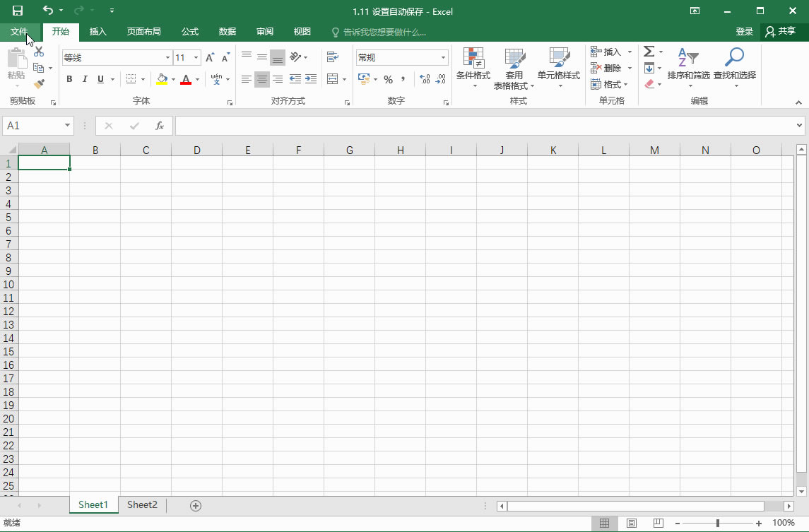Apply percent style from the ribbon
The image size is (809, 532).
388,80
